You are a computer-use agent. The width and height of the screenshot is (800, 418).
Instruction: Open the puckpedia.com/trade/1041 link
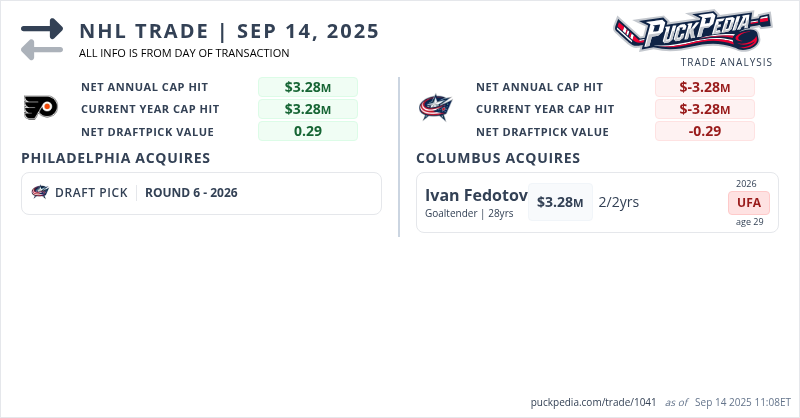click(593, 402)
